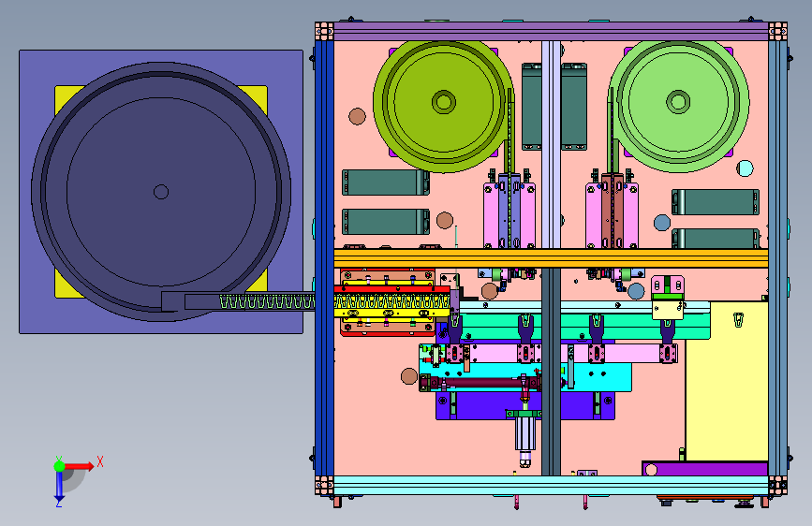The height and width of the screenshot is (526, 812).
Task: Select the orange horizontal cross beam
Action: pyautogui.click(x=551, y=258)
